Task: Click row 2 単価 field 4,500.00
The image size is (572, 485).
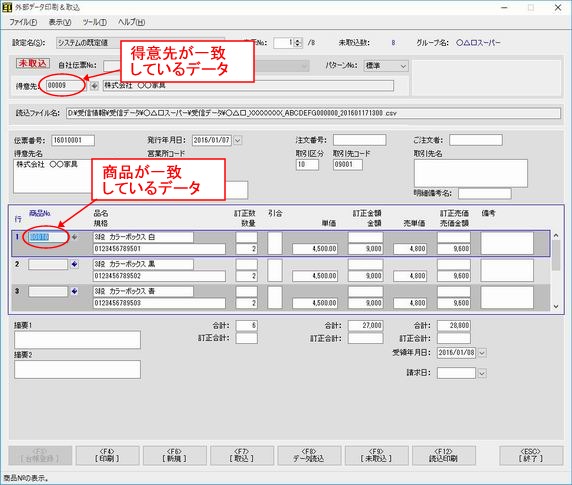Action: point(315,276)
